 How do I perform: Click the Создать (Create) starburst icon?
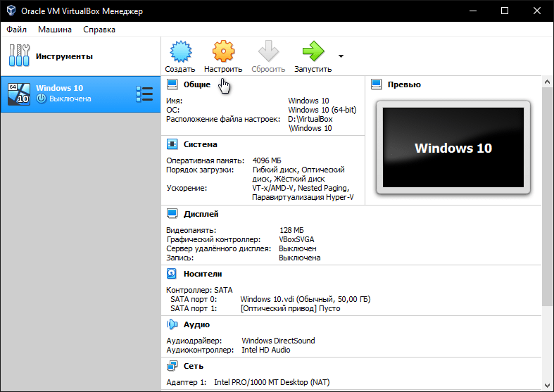tap(180, 51)
